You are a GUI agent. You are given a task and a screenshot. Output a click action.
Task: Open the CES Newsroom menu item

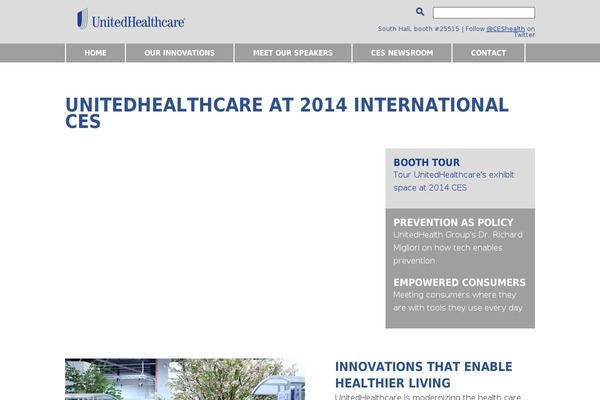click(402, 53)
